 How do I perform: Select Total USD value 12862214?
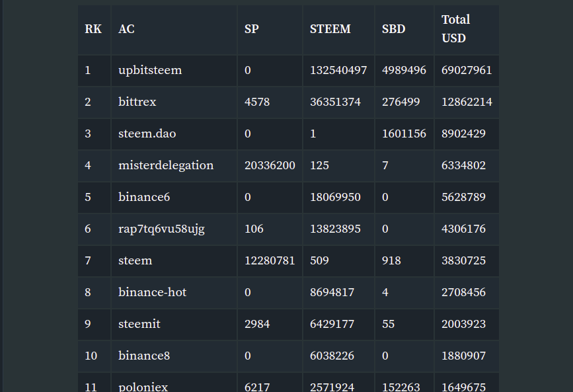tap(467, 102)
